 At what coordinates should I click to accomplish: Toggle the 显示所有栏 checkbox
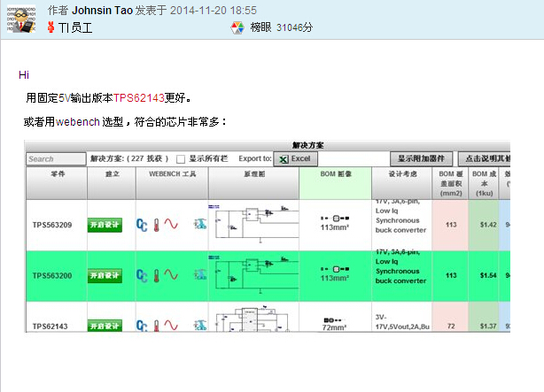[181, 159]
